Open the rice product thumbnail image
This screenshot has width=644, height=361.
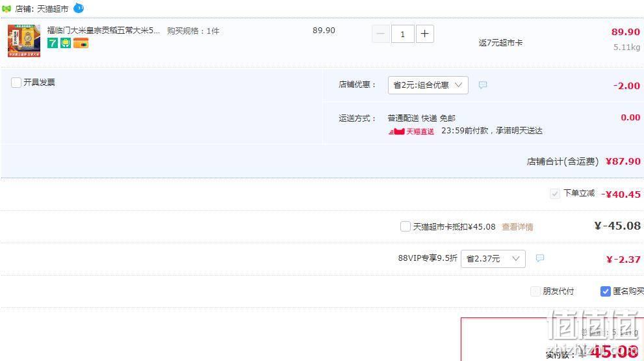(24, 41)
